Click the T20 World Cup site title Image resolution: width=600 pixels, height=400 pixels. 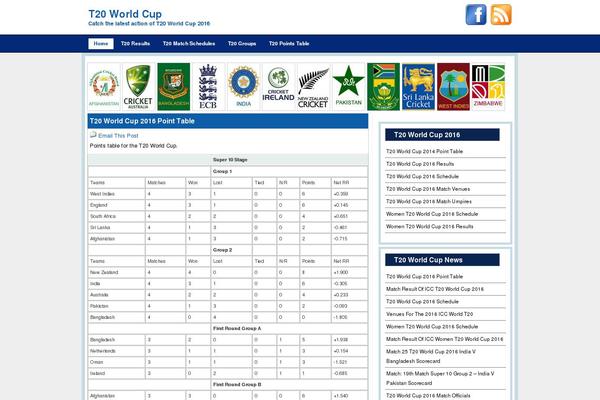coord(125,14)
